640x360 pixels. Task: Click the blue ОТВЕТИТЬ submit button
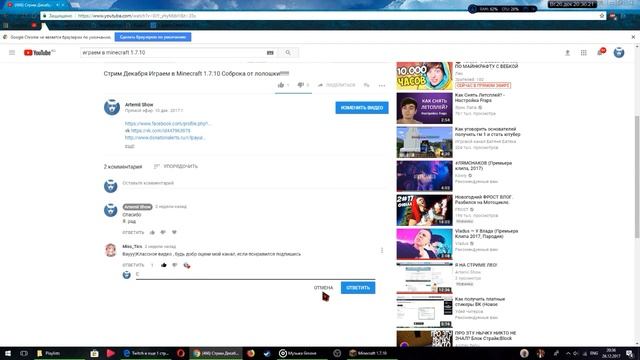click(x=358, y=288)
